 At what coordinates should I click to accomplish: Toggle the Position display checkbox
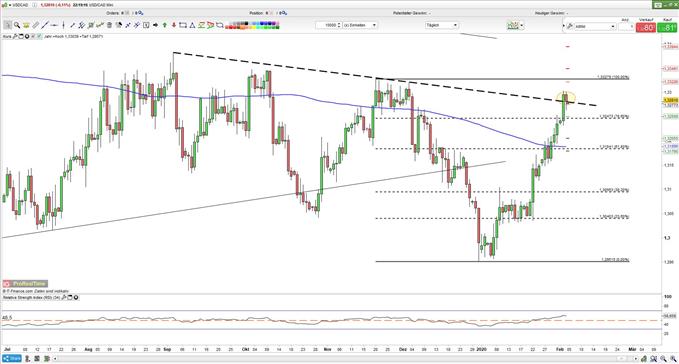(272, 13)
